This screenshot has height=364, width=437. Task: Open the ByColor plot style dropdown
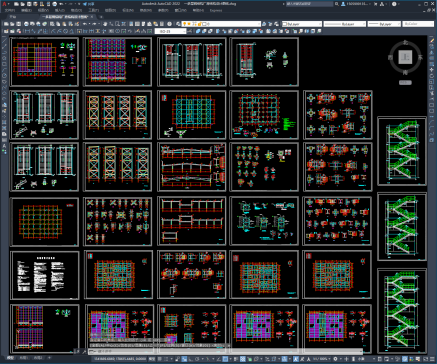coord(418,24)
